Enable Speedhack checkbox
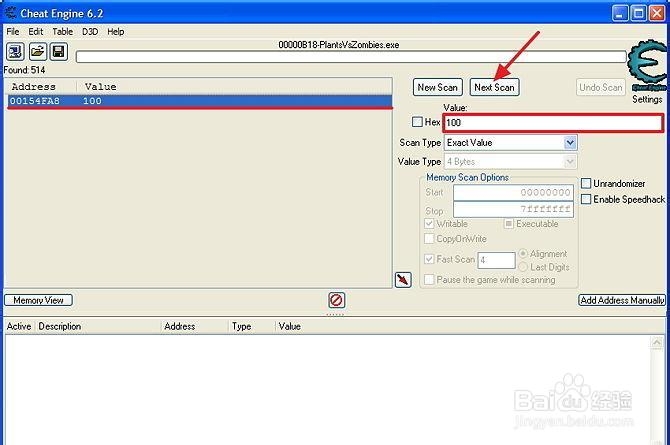This screenshot has height=445, width=670. (585, 199)
